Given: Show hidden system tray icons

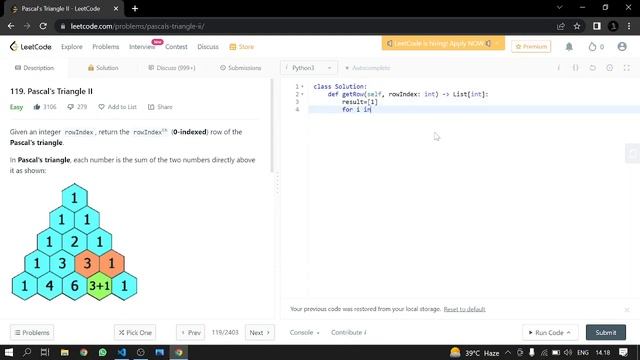Looking at the screenshot, I should [508, 352].
